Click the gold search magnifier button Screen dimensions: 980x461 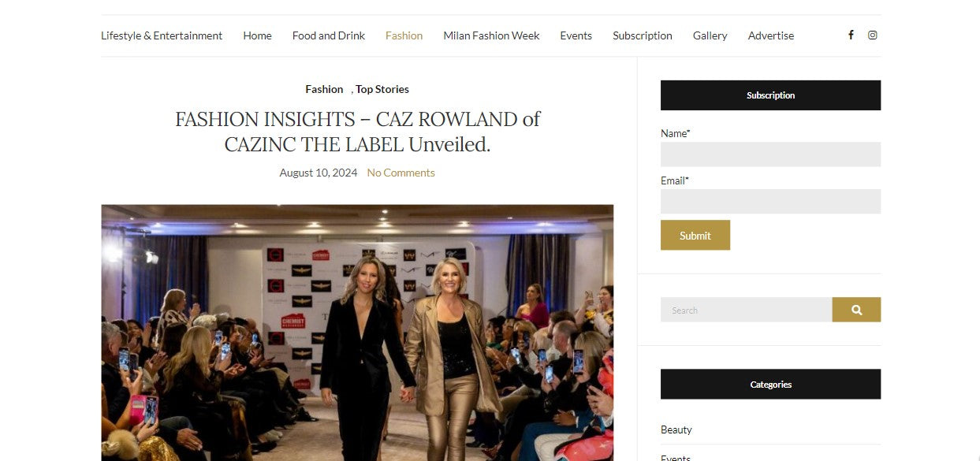click(x=856, y=310)
